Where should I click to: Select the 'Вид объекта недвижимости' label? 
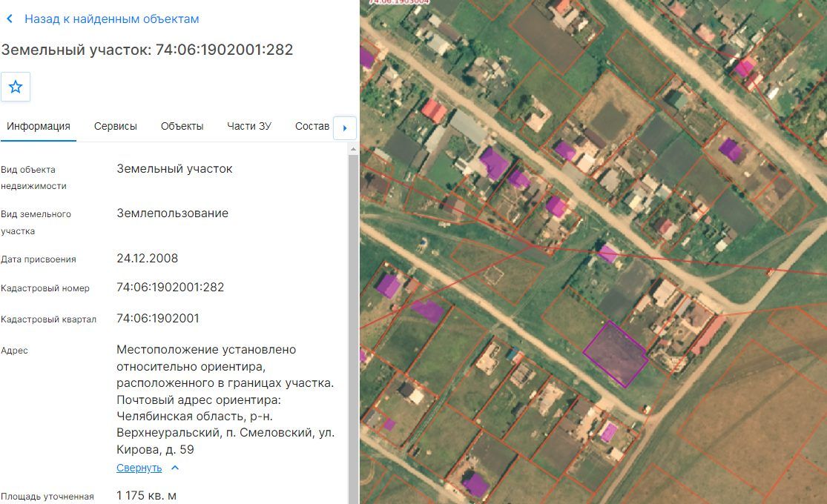pos(34,178)
